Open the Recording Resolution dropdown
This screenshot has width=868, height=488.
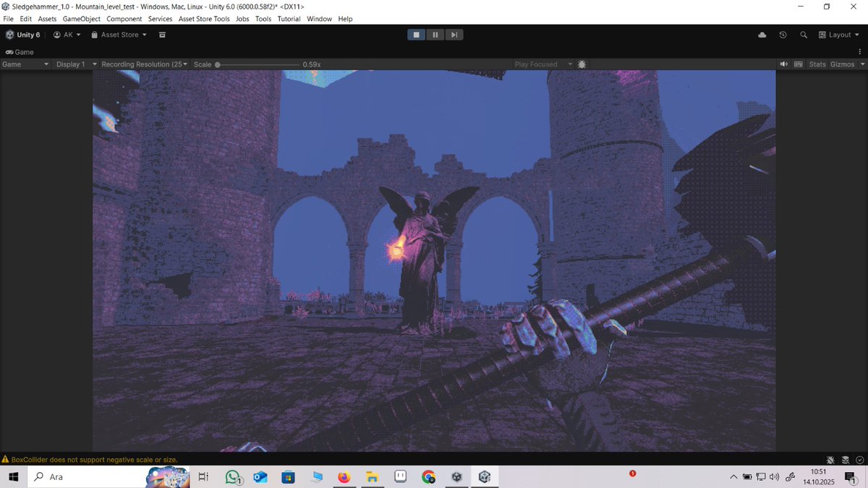(143, 64)
